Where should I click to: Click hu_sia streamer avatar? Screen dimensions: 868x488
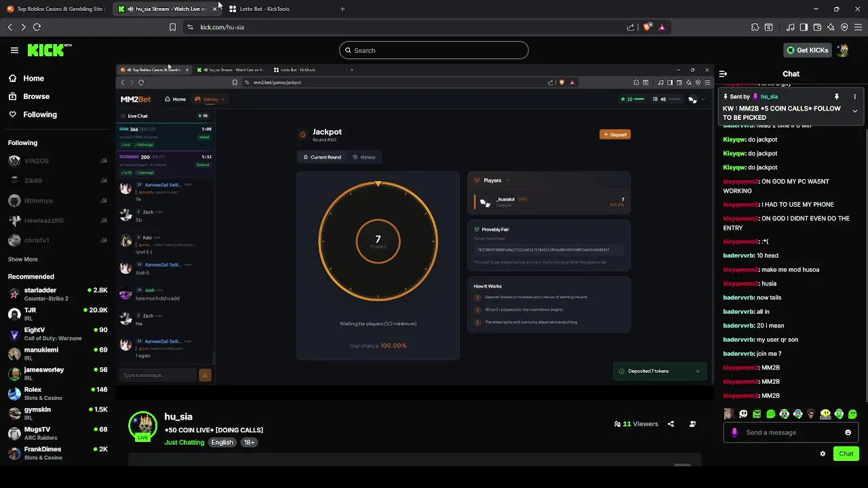click(143, 425)
